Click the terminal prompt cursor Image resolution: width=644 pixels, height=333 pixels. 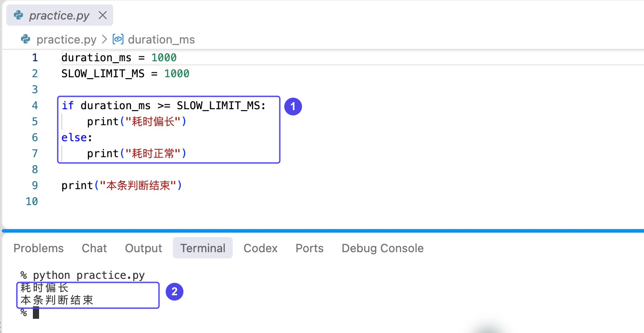36,313
